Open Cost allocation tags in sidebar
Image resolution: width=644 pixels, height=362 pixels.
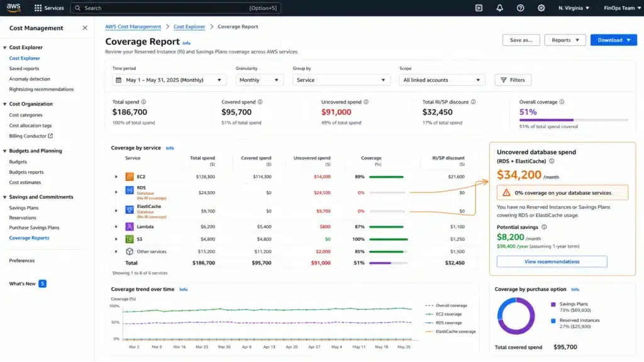[x=30, y=126]
